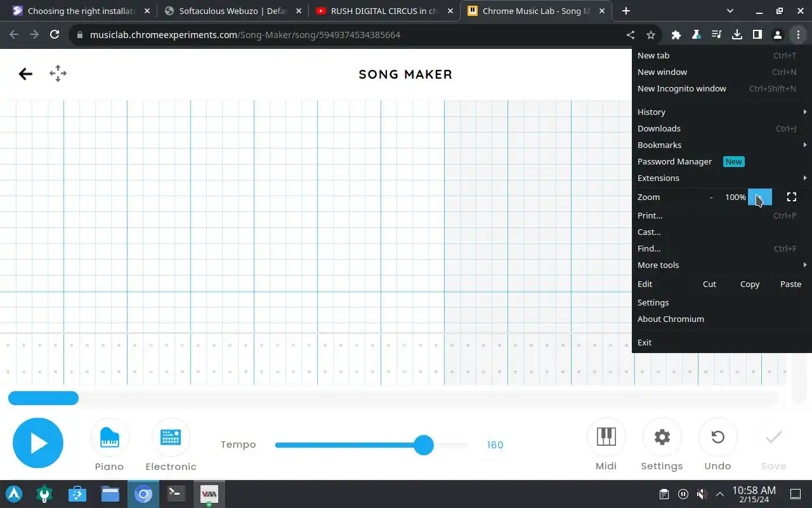Reload the page in Chromium

point(55,35)
